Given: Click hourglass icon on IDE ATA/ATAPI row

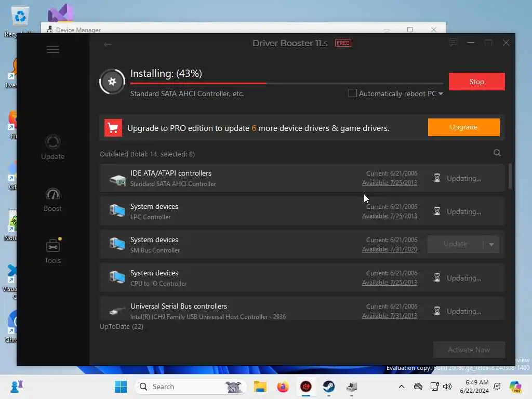Looking at the screenshot, I should pos(437,178).
